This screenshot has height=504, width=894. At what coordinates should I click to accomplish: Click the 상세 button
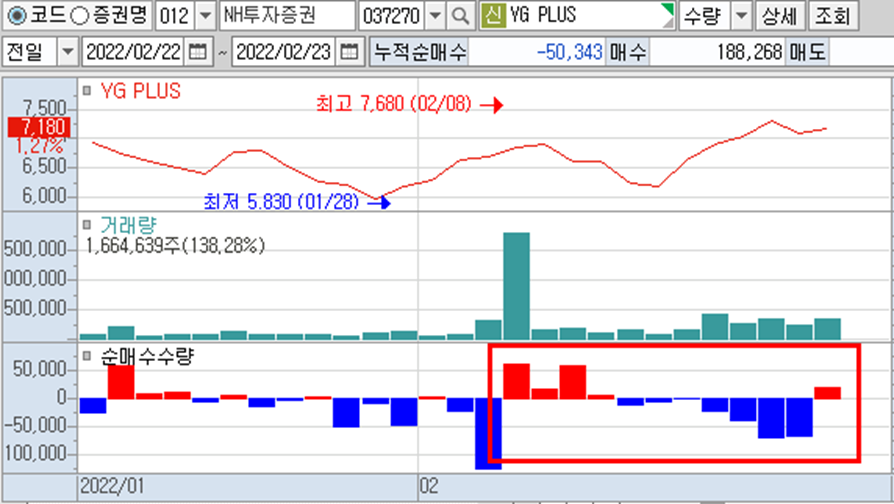779,15
